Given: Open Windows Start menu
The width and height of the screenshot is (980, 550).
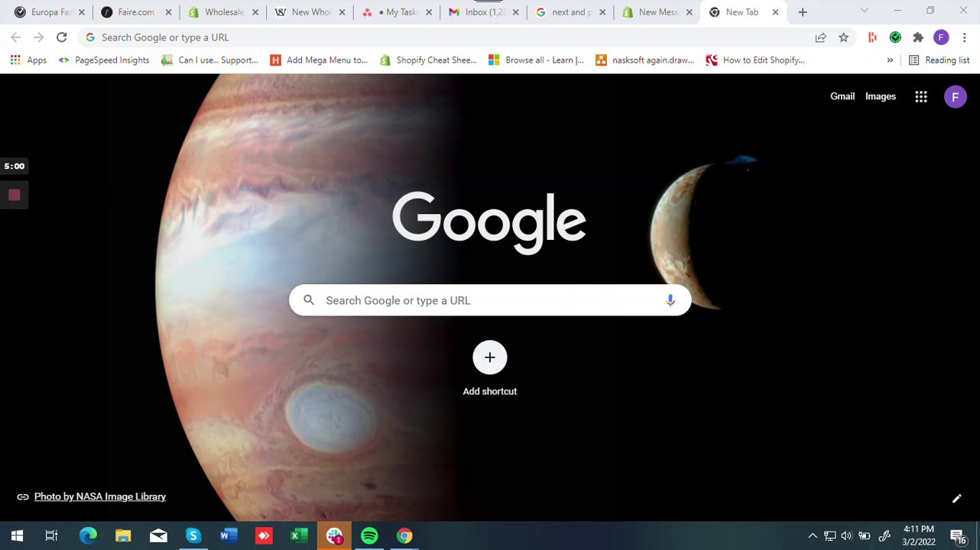Looking at the screenshot, I should (x=17, y=536).
